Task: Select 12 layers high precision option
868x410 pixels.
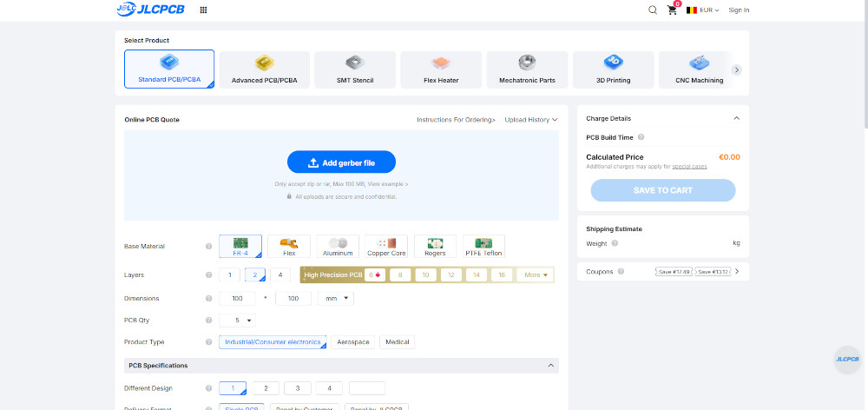Action: click(x=451, y=274)
